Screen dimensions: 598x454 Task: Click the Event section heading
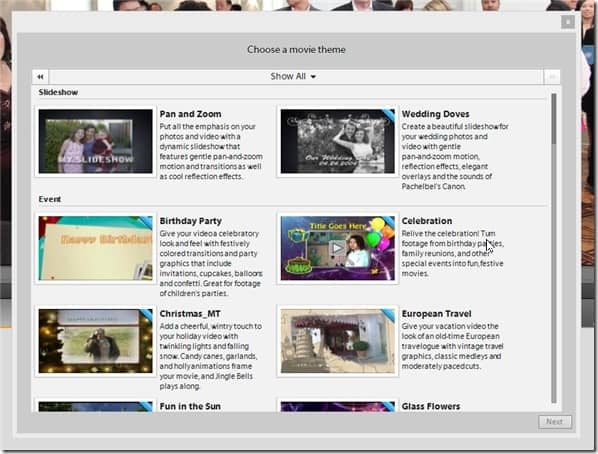click(50, 199)
